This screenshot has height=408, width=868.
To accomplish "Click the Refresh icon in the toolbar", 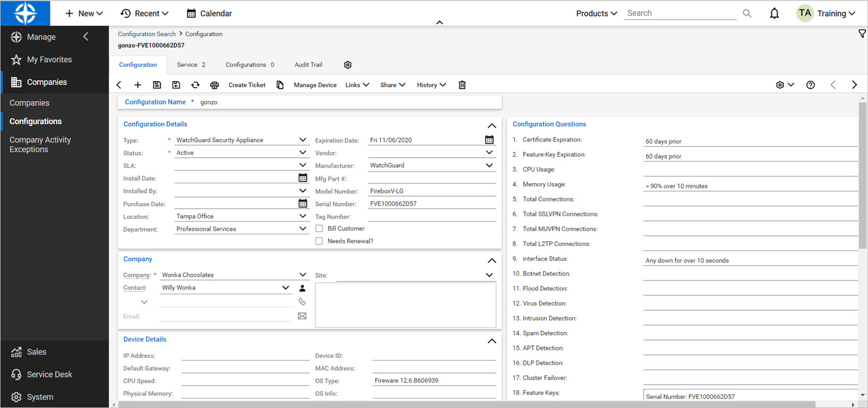I will tap(195, 85).
